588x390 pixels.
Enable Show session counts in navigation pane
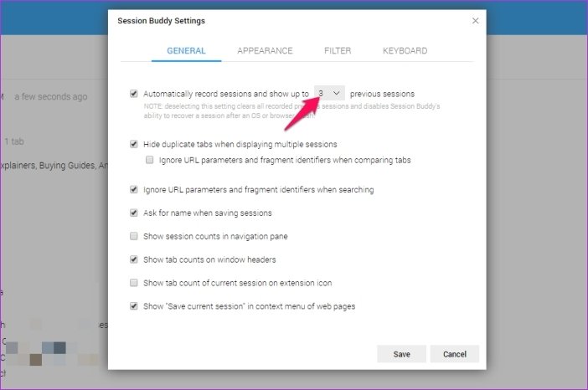[134, 237]
